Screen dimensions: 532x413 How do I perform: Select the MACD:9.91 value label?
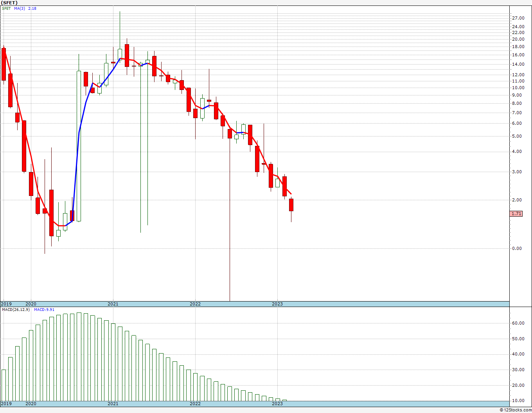pyautogui.click(x=44, y=309)
